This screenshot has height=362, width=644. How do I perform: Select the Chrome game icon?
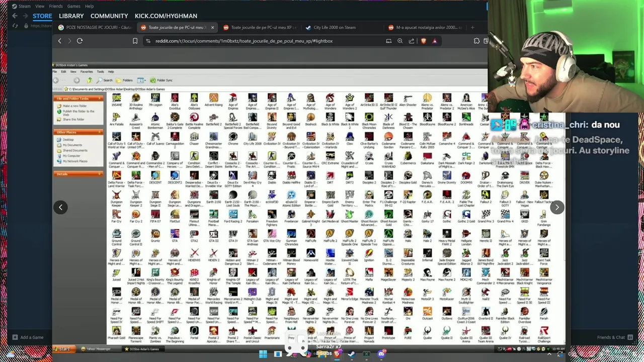pyautogui.click(x=233, y=140)
